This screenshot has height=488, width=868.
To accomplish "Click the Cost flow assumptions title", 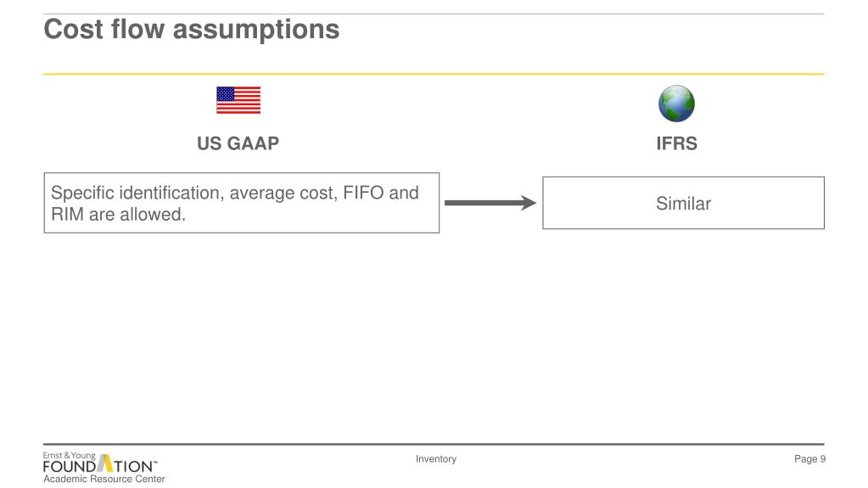I will [192, 30].
